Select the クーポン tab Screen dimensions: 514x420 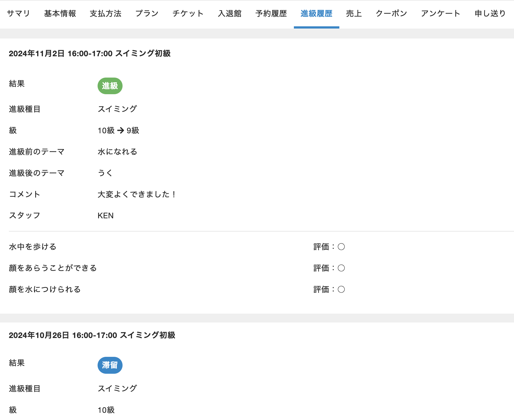(391, 14)
